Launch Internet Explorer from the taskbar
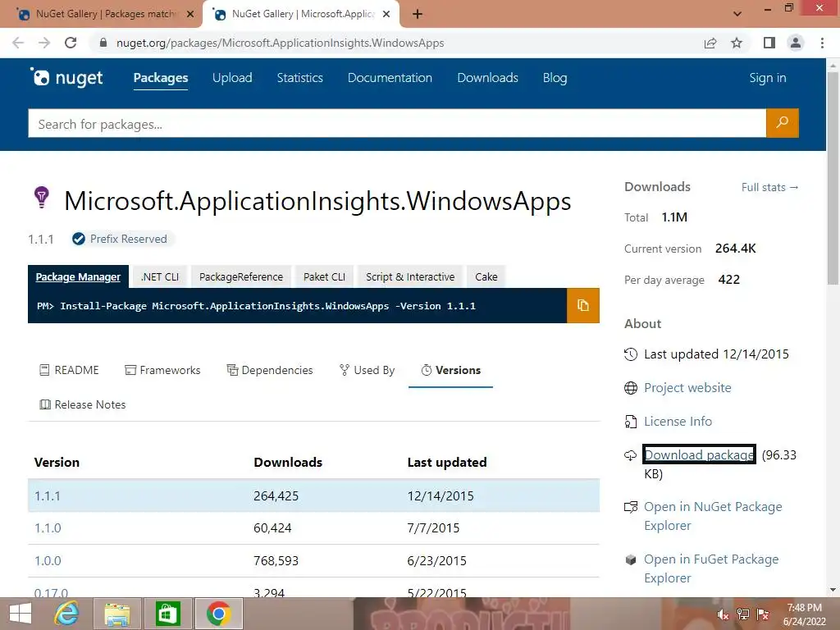Screen dimensions: 840x630 (x=67, y=614)
